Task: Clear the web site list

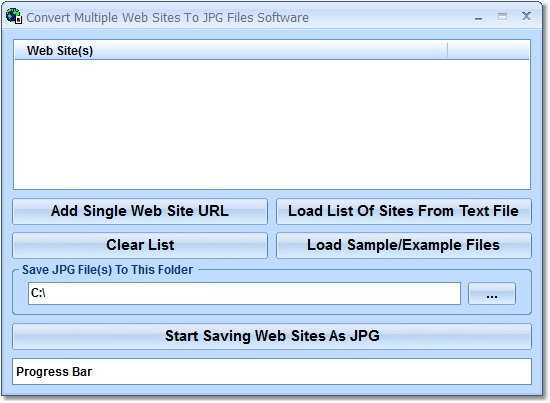Action: tap(140, 246)
